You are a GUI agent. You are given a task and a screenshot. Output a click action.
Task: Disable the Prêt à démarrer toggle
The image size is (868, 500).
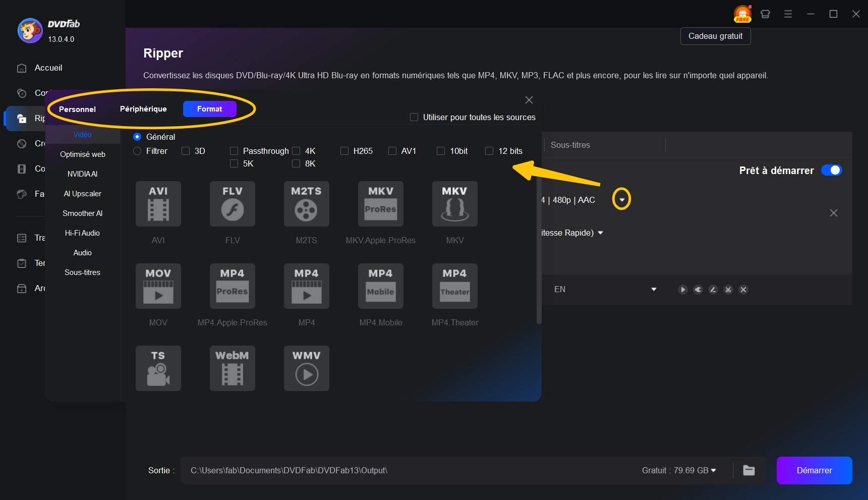tap(831, 170)
